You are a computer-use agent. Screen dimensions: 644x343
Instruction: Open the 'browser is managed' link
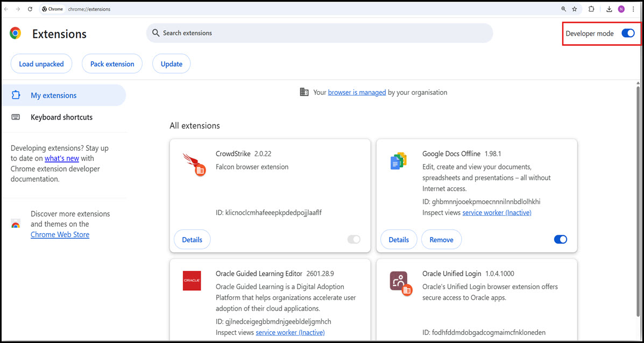357,93
